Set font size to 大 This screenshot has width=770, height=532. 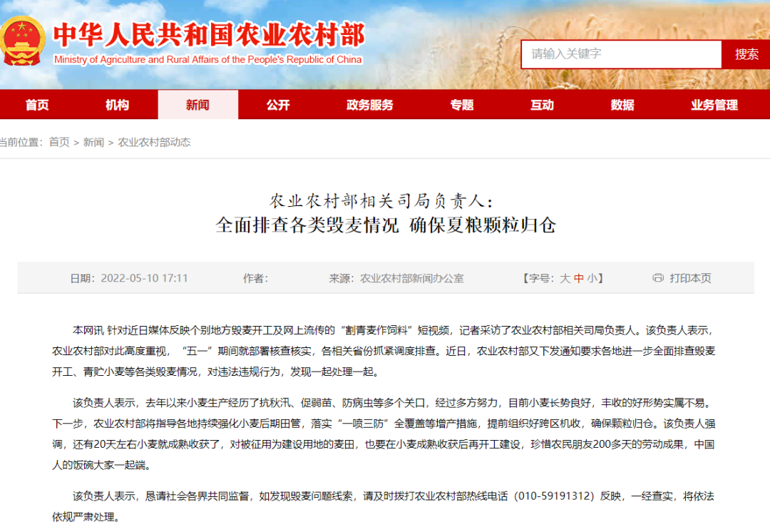tap(565, 279)
